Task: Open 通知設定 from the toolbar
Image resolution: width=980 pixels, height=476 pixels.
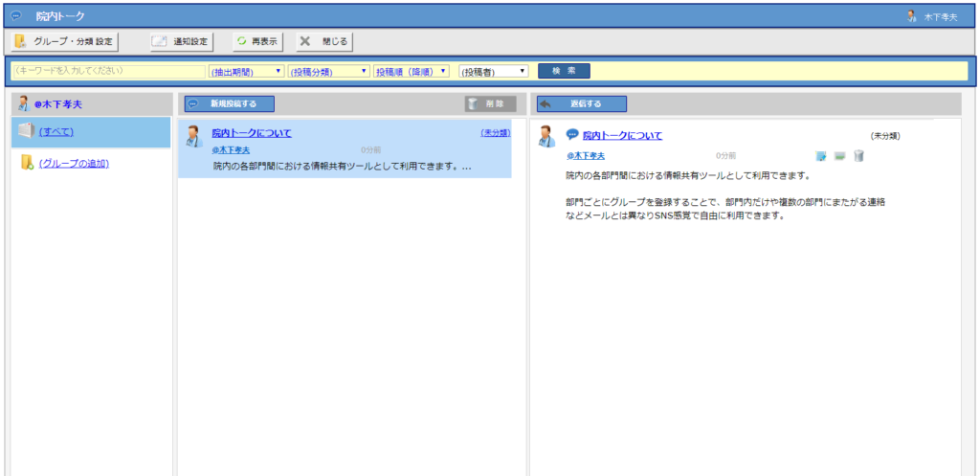Action: [182, 41]
